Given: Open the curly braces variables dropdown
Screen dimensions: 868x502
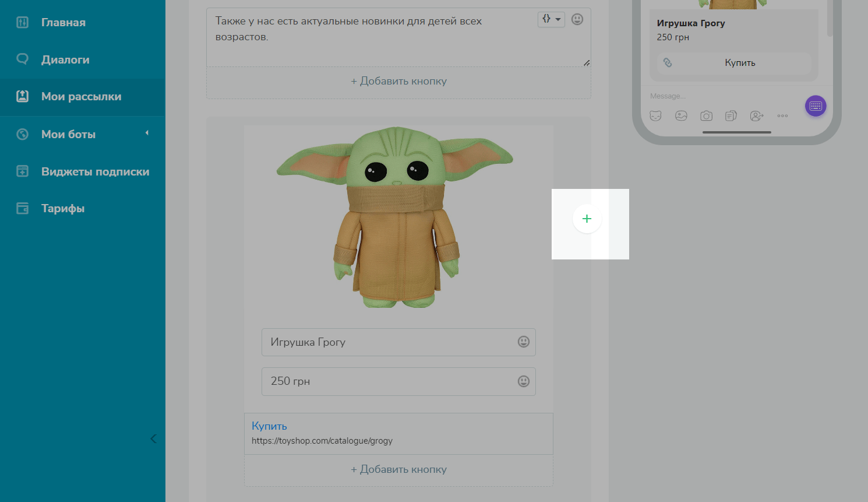Looking at the screenshot, I should (551, 19).
